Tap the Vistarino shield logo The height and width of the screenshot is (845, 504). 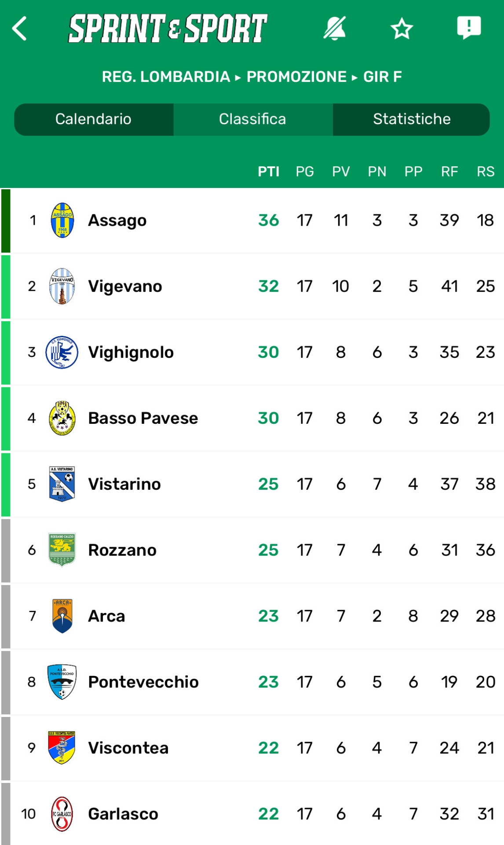pyautogui.click(x=62, y=484)
